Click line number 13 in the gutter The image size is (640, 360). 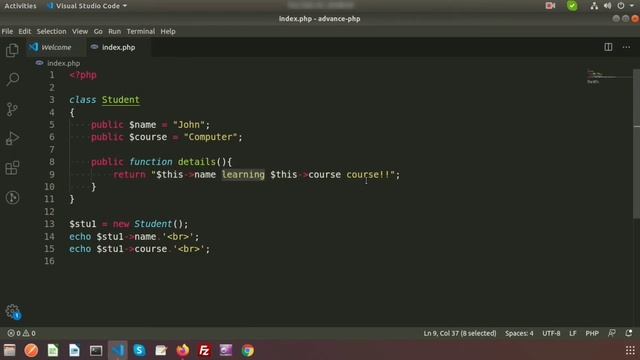pos(49,224)
